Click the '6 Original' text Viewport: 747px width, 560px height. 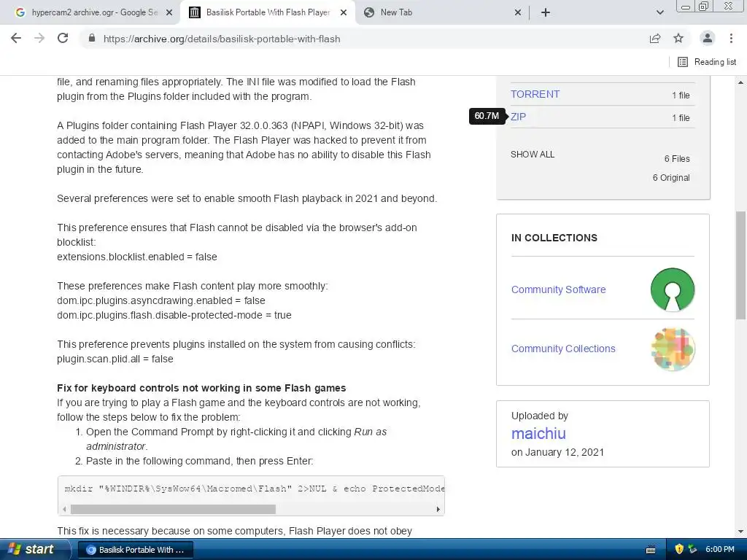(x=671, y=178)
